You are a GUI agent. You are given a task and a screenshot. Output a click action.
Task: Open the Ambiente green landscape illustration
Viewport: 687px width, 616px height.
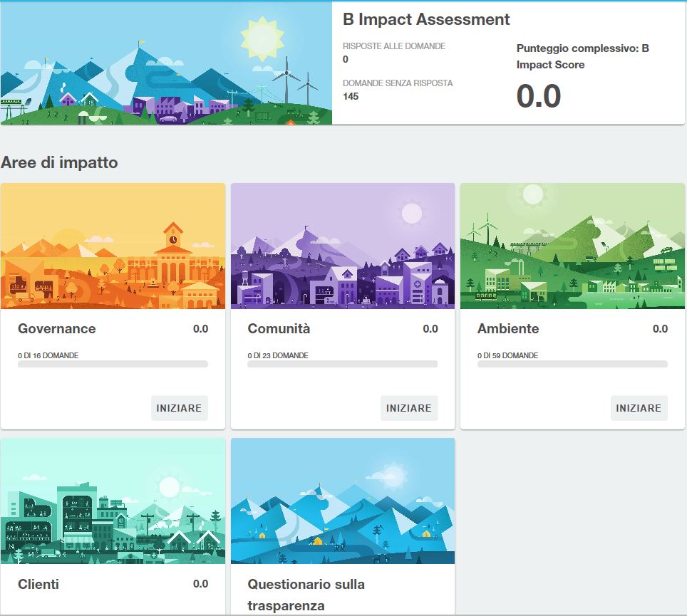tap(572, 246)
